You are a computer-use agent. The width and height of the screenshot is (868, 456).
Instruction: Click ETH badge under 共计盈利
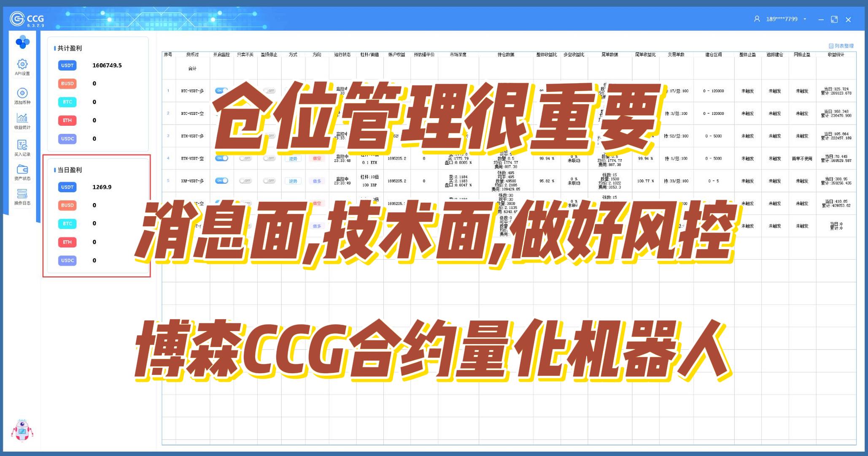coord(67,120)
